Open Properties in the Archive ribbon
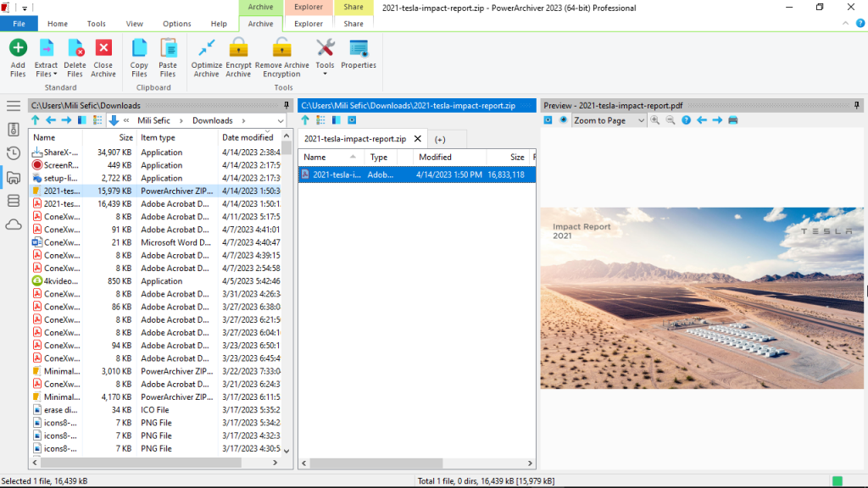Viewport: 868px width, 488px height. coord(359,54)
